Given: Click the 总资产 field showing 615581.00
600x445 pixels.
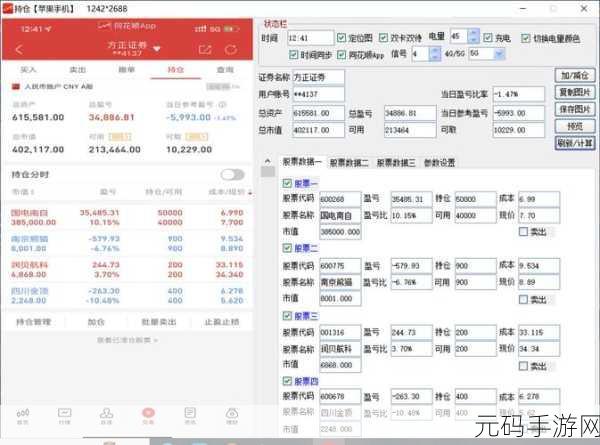Looking at the screenshot, I should pyautogui.click(x=318, y=113).
